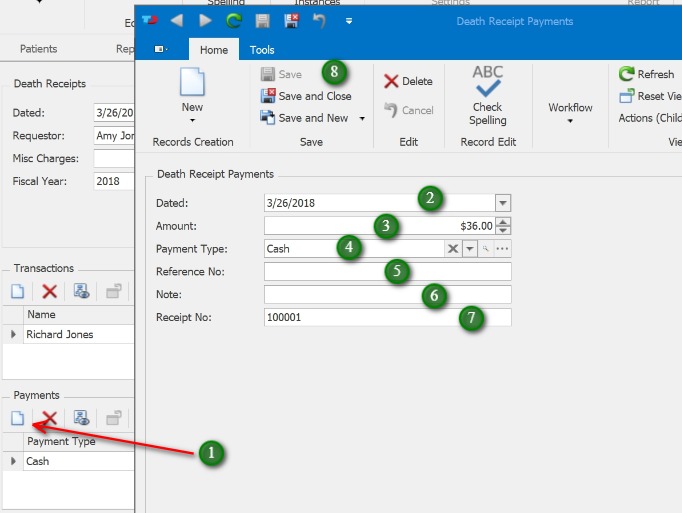This screenshot has width=682, height=513.
Task: Click into the Reference No field
Action: (387, 272)
